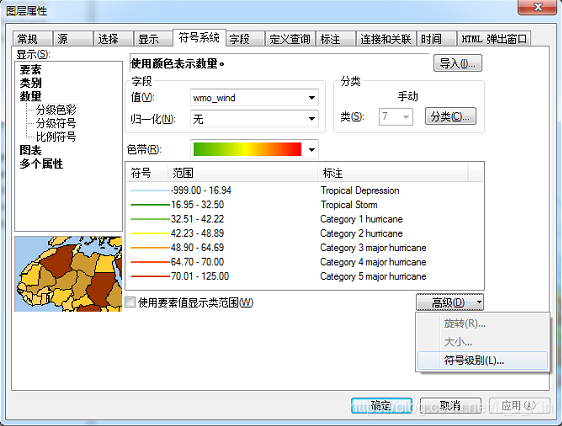Image resolution: width=562 pixels, height=426 pixels.
Task: Click the yellow Category 2 hurricane line symbol
Action: click(x=150, y=234)
